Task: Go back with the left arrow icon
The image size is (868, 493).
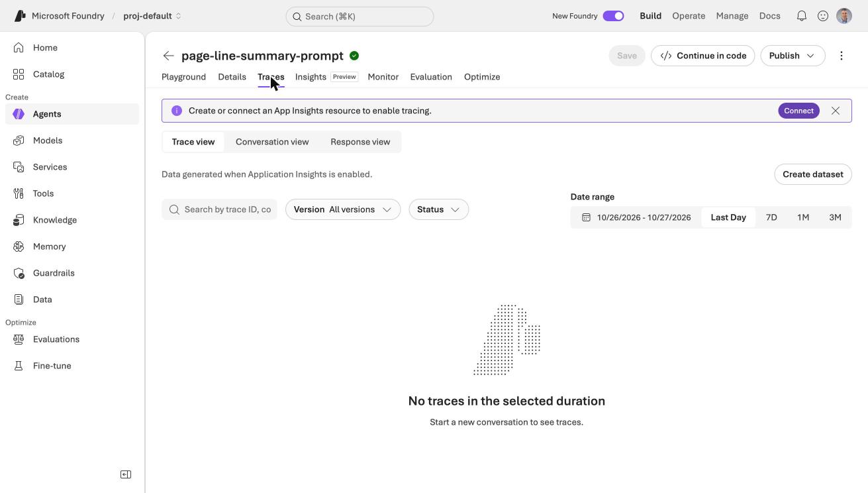Action: pos(169,56)
